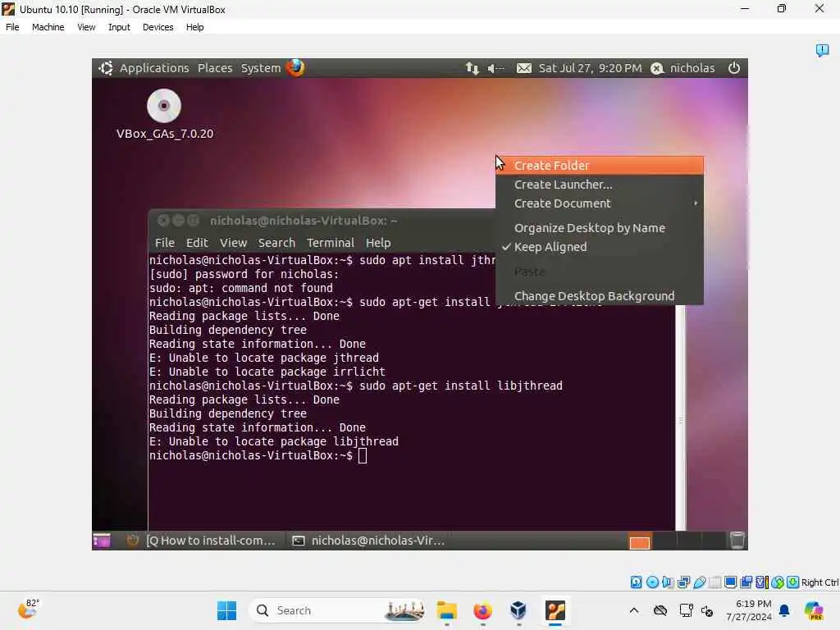Click 'E: Unable to locate package irrlicht' line

[267, 372]
